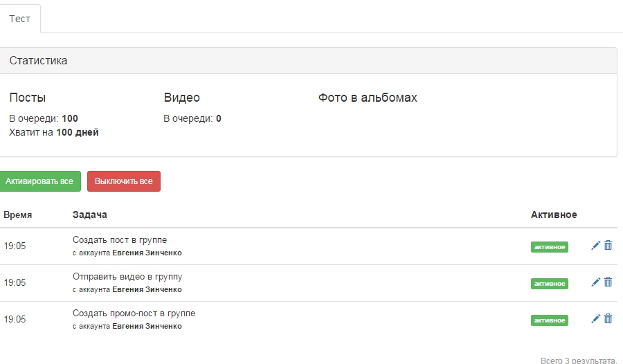Delete the 'Отправить видео в группу' task
This screenshot has width=623, height=364.
pyautogui.click(x=608, y=282)
